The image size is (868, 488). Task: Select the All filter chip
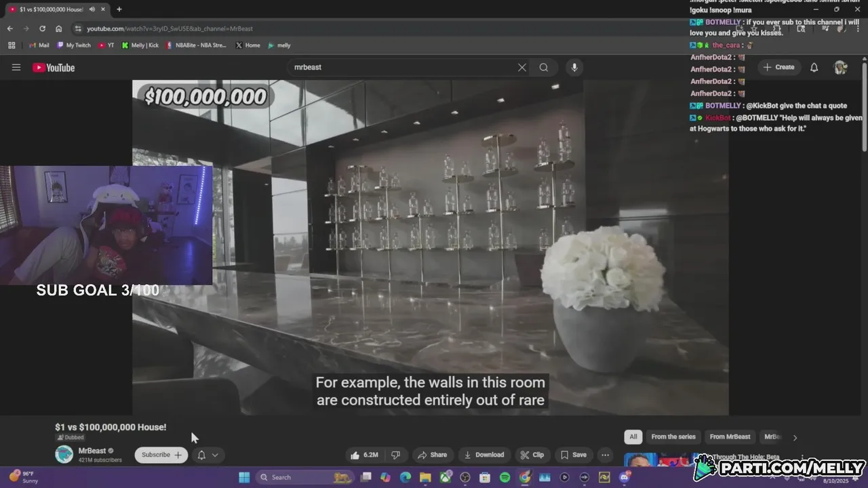[x=633, y=436]
